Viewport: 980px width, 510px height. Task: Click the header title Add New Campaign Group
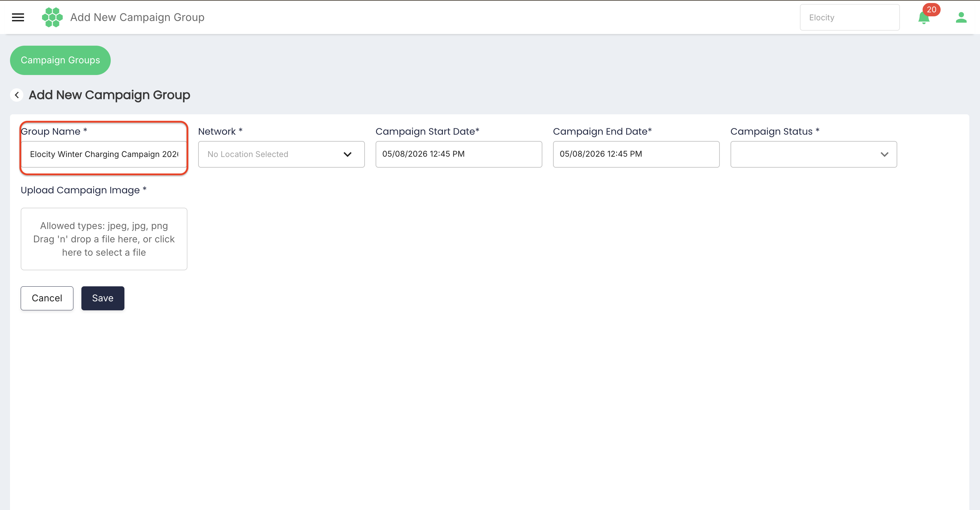[x=137, y=17]
